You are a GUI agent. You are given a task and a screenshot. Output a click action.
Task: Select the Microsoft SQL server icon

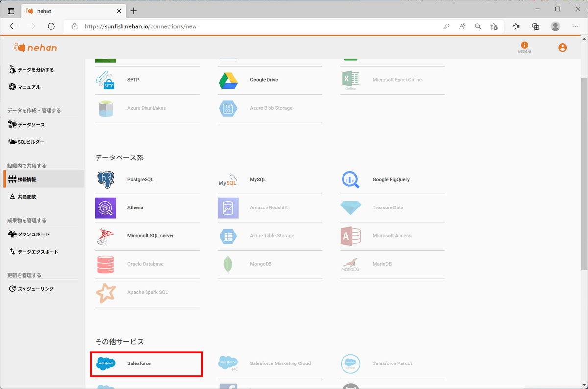[105, 236]
